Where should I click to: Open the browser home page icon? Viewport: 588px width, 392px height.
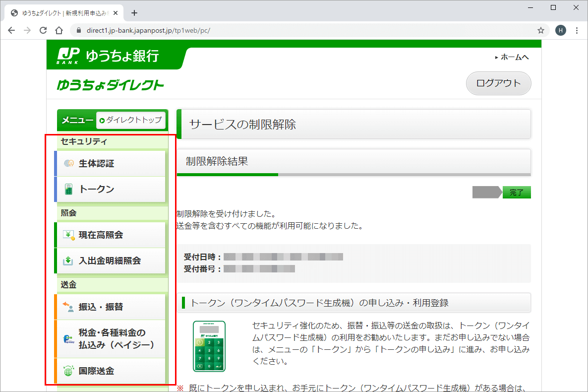(x=59, y=30)
